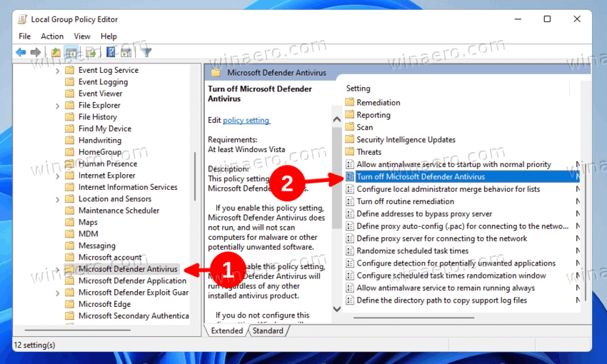This screenshot has width=607, height=364.
Task: Toggle Show/Hide Console Tree toolbar icon
Action: (x=71, y=52)
